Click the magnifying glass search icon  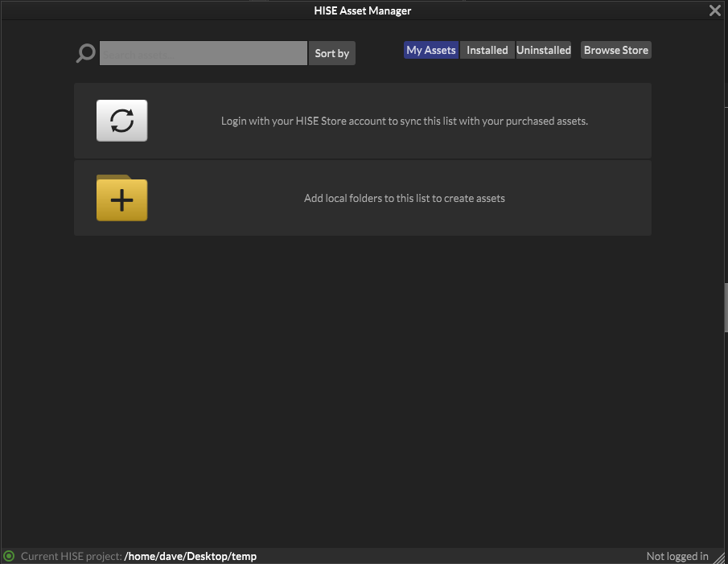tap(85, 54)
